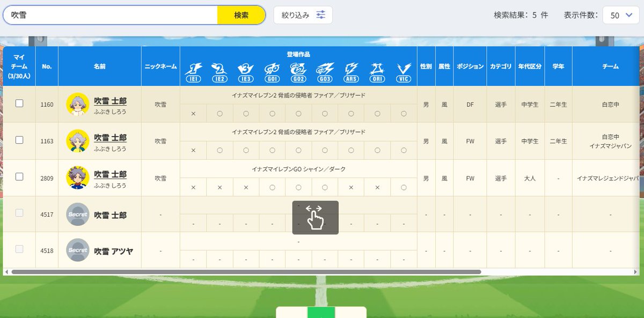Open 吹雪 士郎 name link in row 2809
Image resolution: width=644 pixels, height=318 pixels.
(x=110, y=174)
